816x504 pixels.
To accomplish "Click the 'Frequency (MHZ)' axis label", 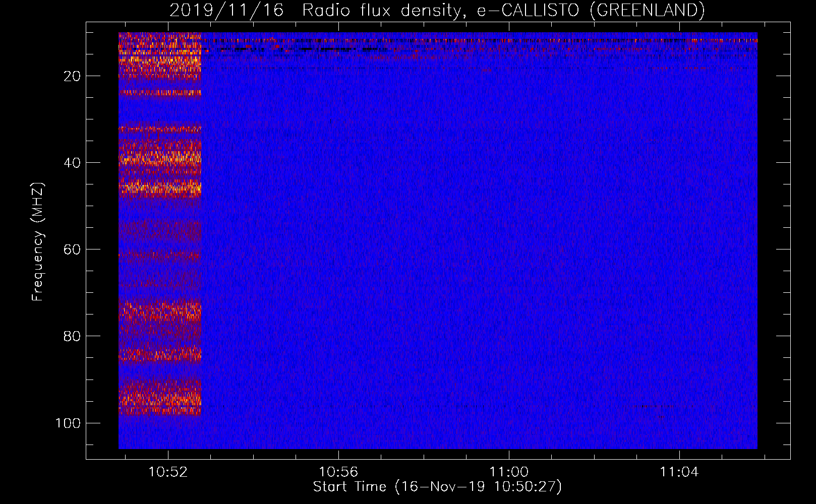I will (38, 242).
